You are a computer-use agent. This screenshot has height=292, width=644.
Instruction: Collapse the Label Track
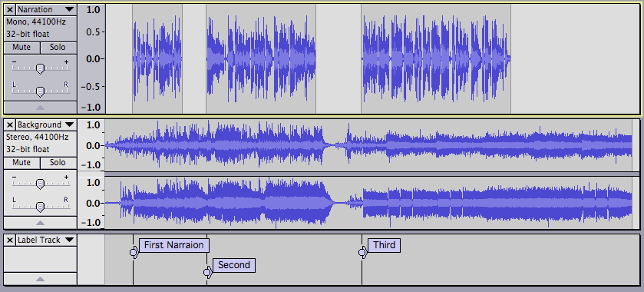[40, 278]
